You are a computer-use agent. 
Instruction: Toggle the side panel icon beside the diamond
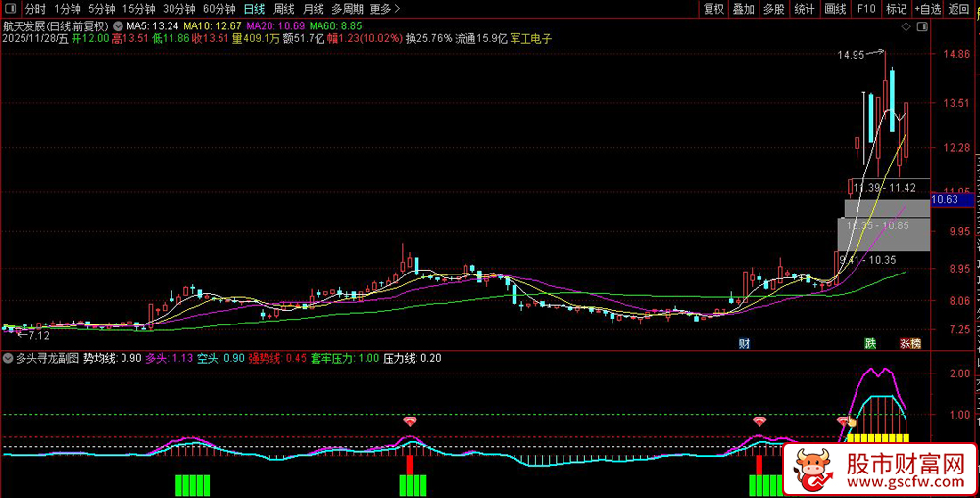[922, 26]
